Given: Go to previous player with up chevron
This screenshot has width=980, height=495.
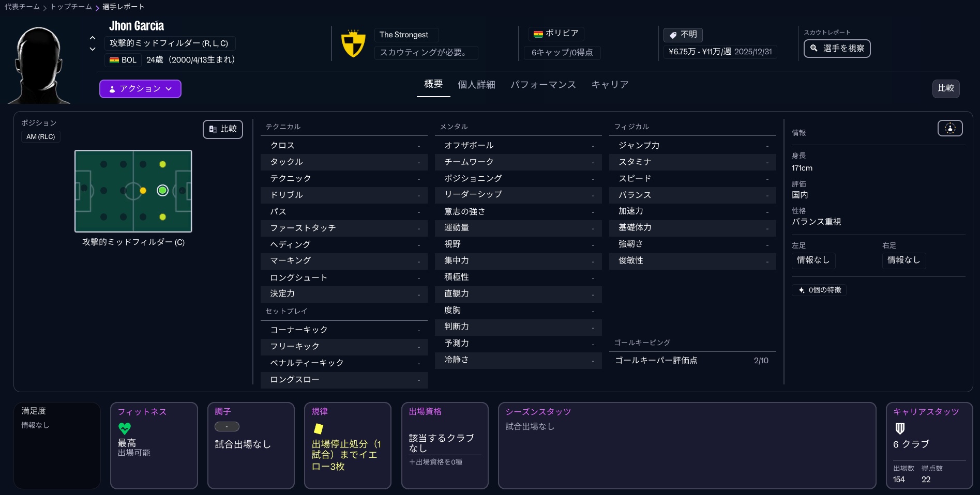Looking at the screenshot, I should [93, 38].
